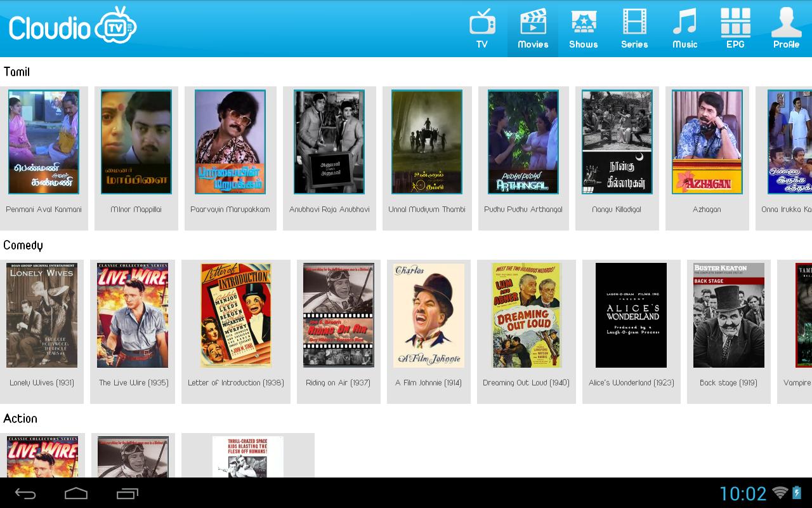Select the Azhagan movie poster
This screenshot has width=812, height=508.
click(x=707, y=142)
